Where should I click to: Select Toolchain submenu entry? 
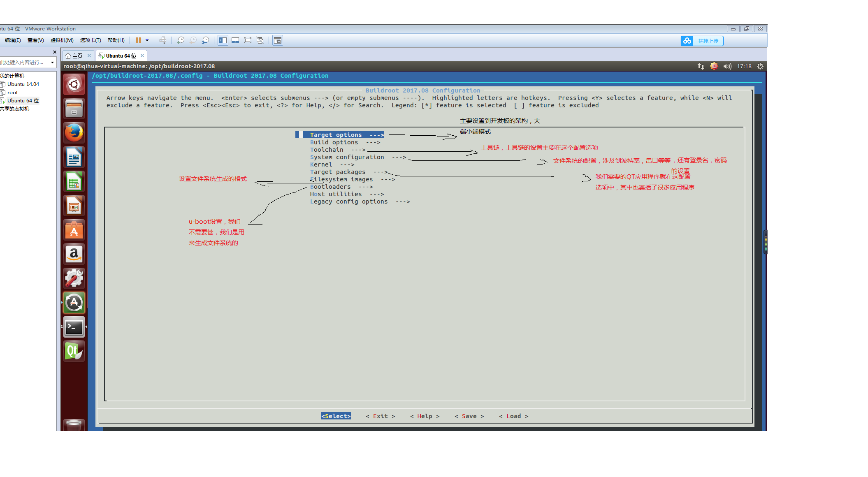(x=338, y=150)
